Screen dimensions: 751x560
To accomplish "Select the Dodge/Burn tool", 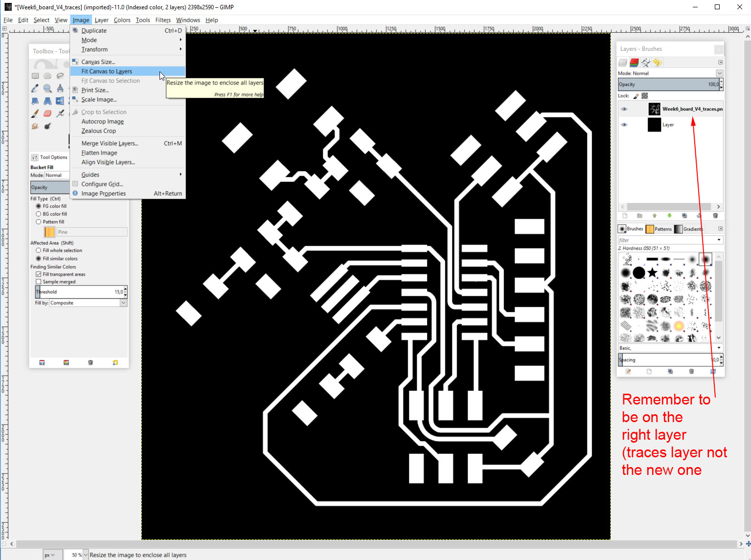I will pyautogui.click(x=47, y=126).
